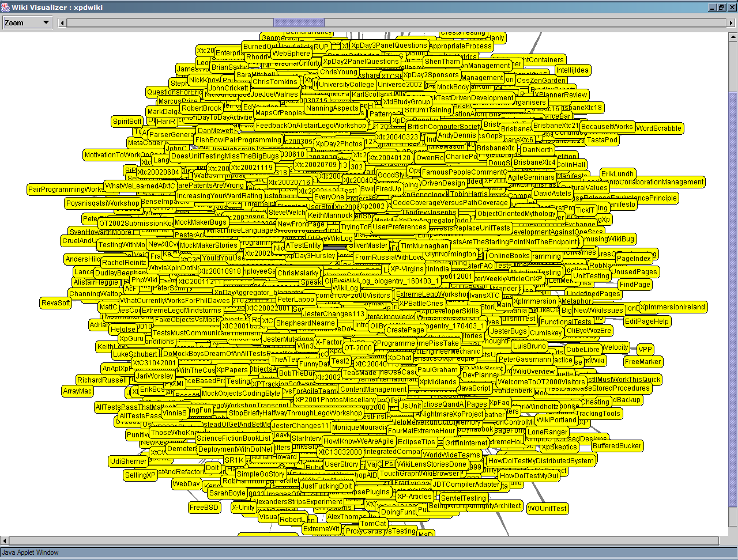
Task: Select the X-Unity node
Action: [243, 508]
